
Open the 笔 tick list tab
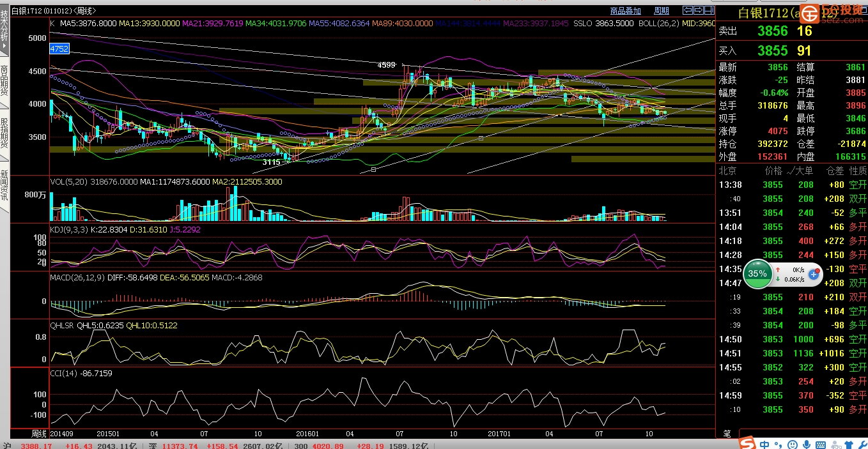coord(727,434)
